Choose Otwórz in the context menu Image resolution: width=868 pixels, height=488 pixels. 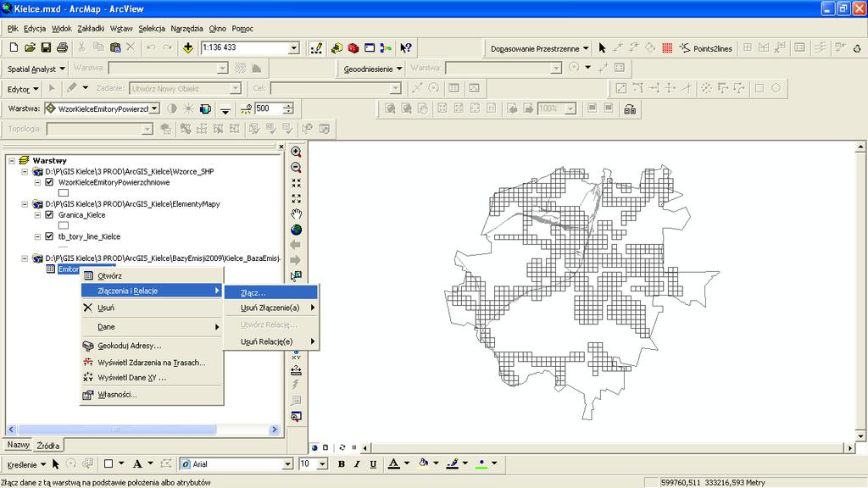152,275
